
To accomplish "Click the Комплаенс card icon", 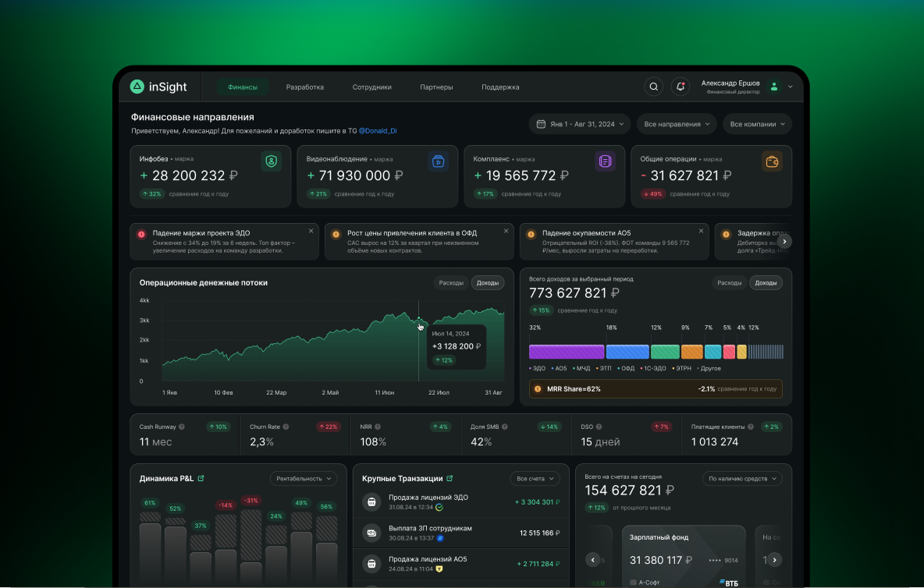I will (605, 161).
